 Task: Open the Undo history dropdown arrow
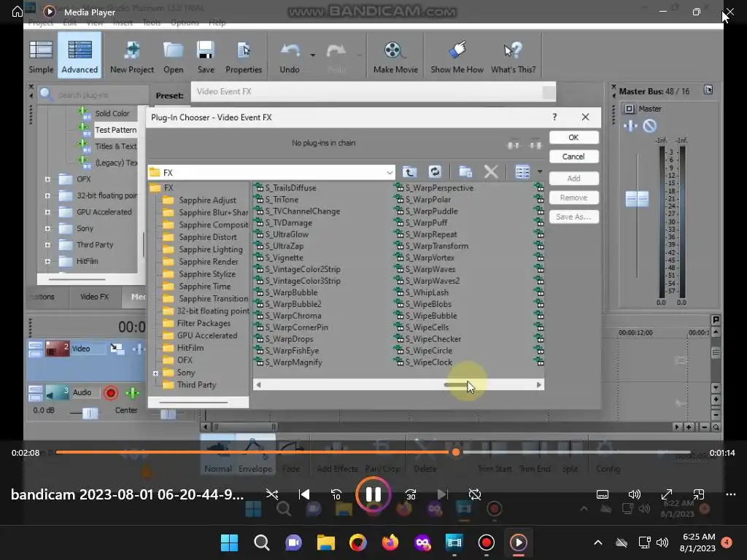point(312,55)
